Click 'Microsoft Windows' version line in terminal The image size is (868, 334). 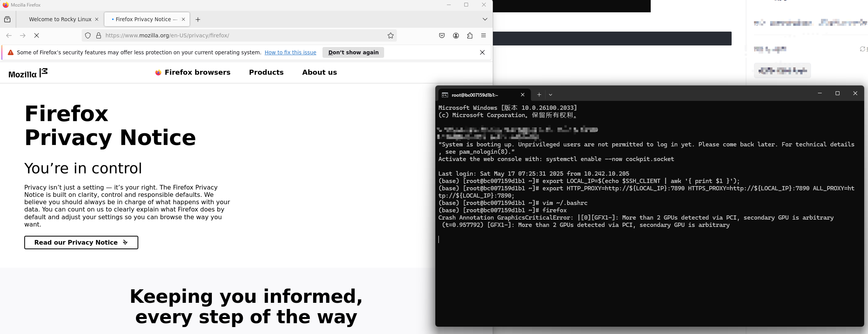(508, 108)
